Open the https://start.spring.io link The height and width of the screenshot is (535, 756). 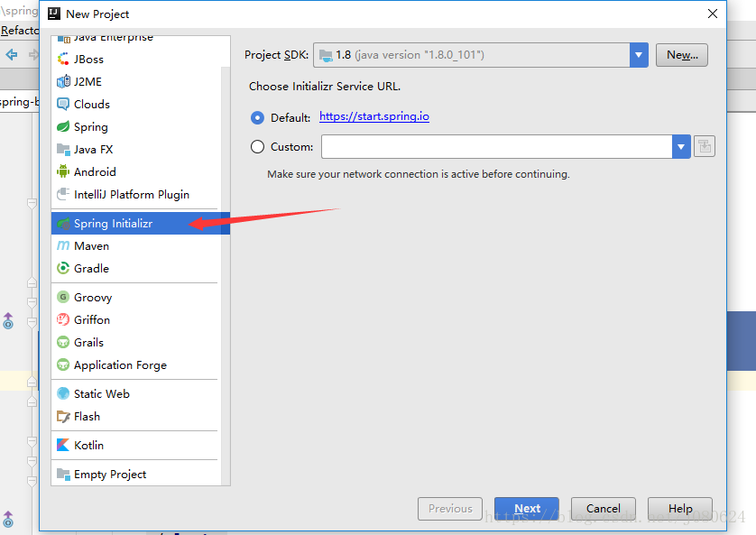[x=374, y=116]
